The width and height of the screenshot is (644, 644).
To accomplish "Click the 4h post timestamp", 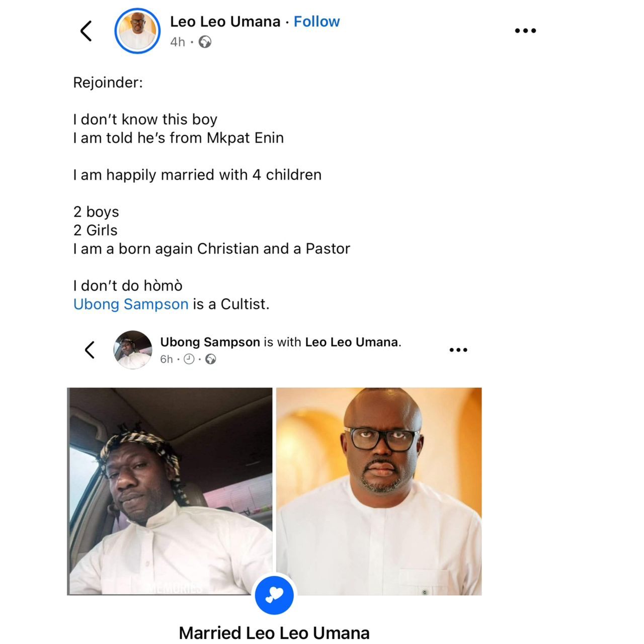I will (177, 42).
